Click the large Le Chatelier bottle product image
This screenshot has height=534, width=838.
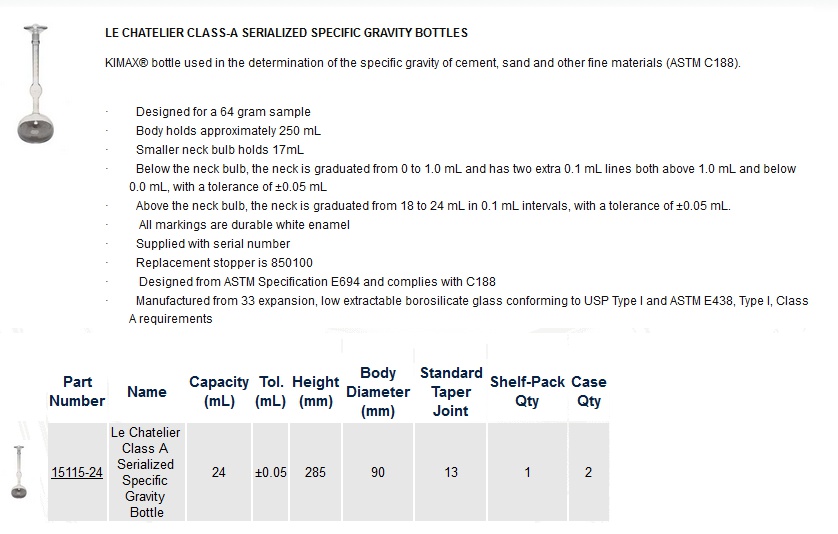pyautogui.click(x=36, y=83)
